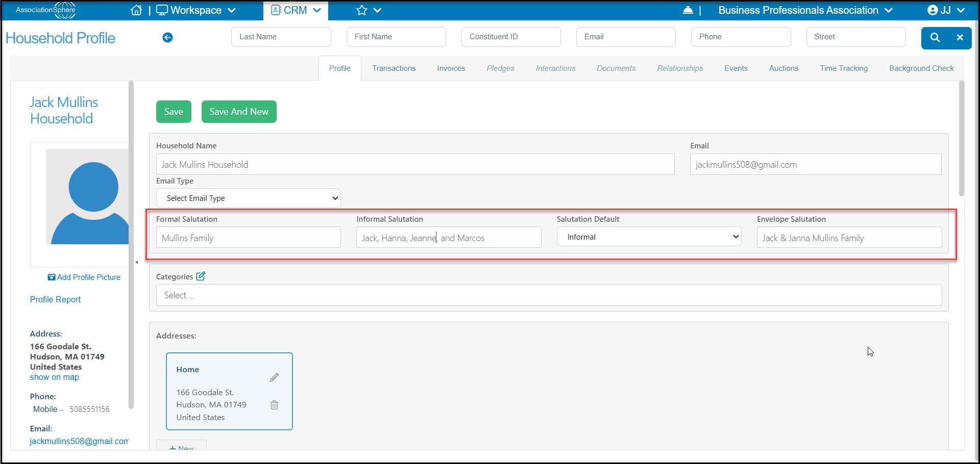Click the profile picture avatar placeholder
Screen dimensions: 980x464
87,196
